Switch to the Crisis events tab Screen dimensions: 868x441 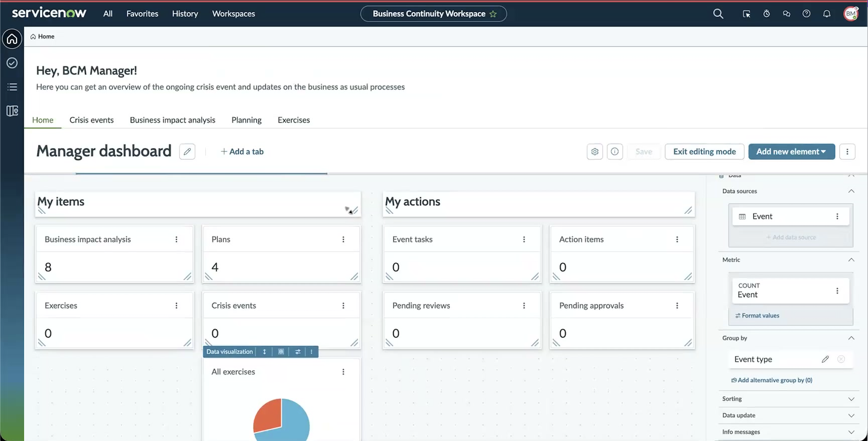click(91, 120)
